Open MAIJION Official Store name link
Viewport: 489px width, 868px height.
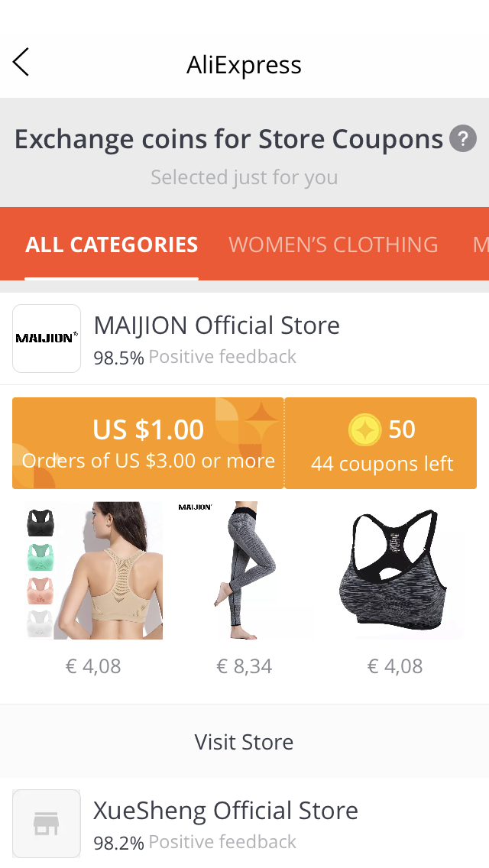coord(216,325)
